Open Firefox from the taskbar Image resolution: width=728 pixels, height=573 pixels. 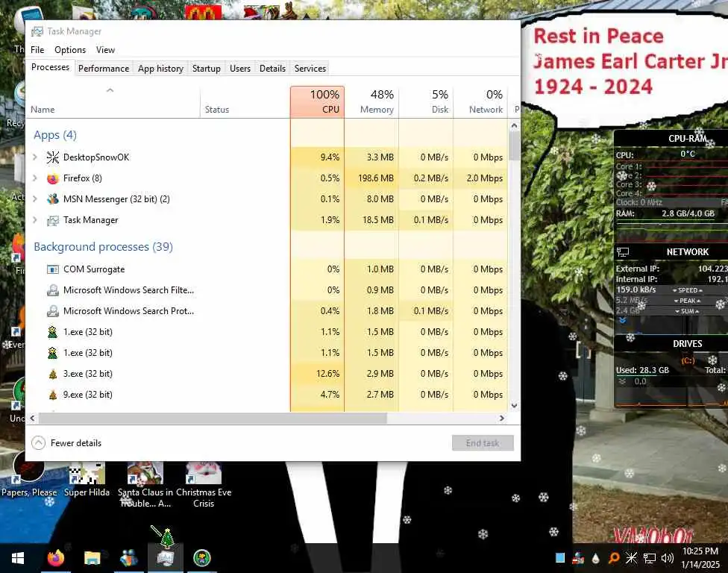coord(56,558)
